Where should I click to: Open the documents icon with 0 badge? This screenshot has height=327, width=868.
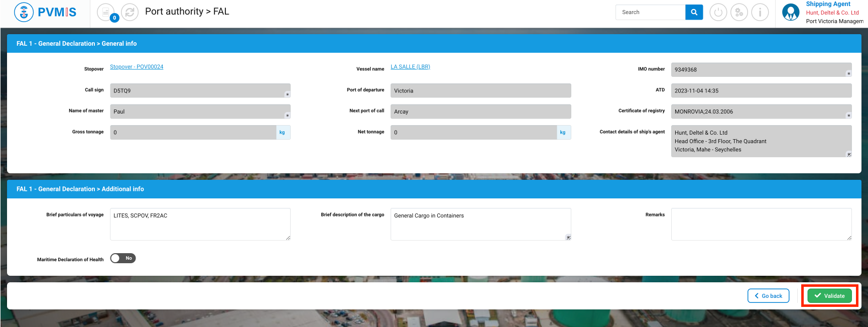106,12
